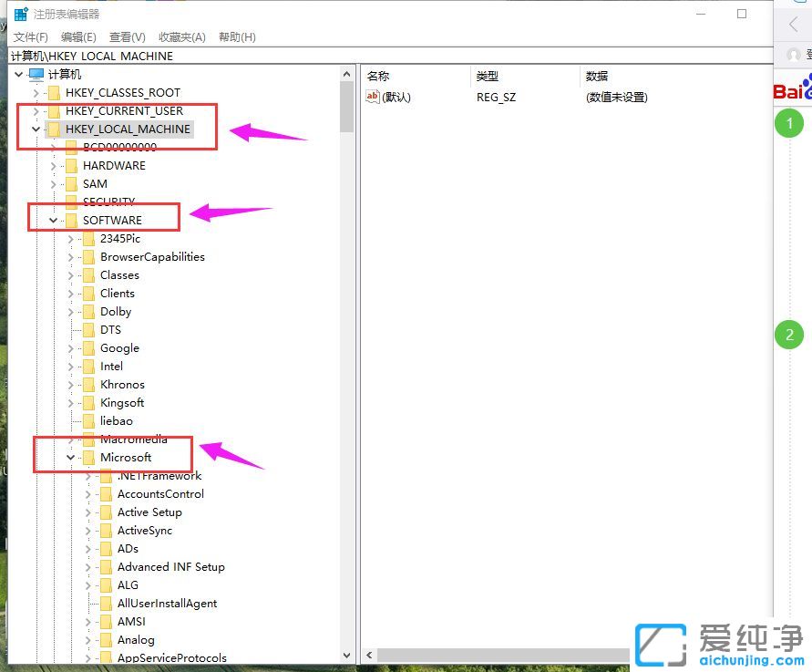
Task: Click the green circled "1" badge
Action: click(788, 123)
